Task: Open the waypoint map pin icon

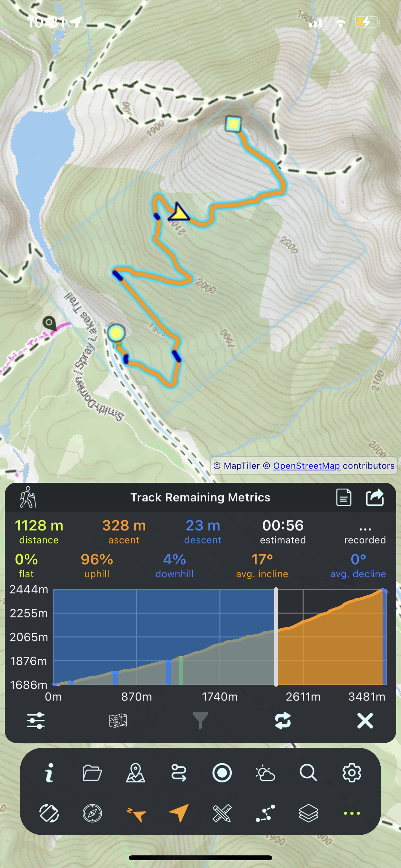Action: point(136,773)
